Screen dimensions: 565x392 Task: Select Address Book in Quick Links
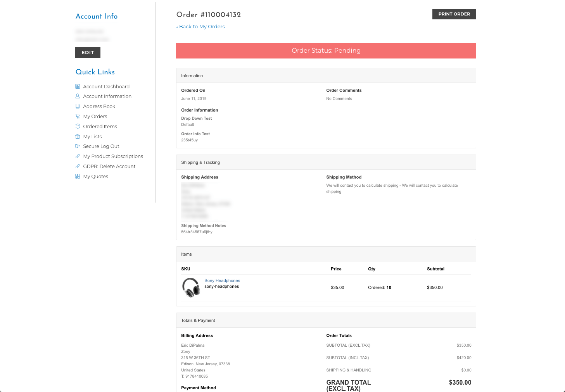tap(99, 106)
